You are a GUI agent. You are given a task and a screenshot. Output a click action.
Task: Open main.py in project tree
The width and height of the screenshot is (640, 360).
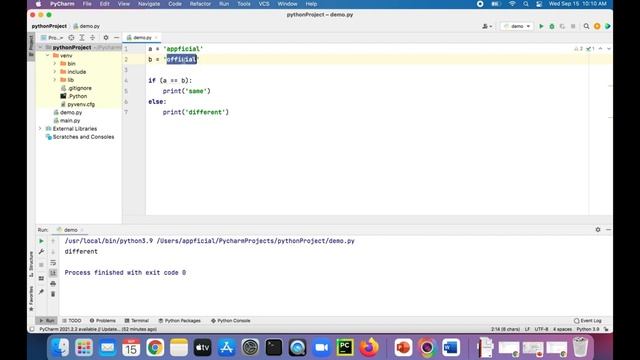[67, 120]
